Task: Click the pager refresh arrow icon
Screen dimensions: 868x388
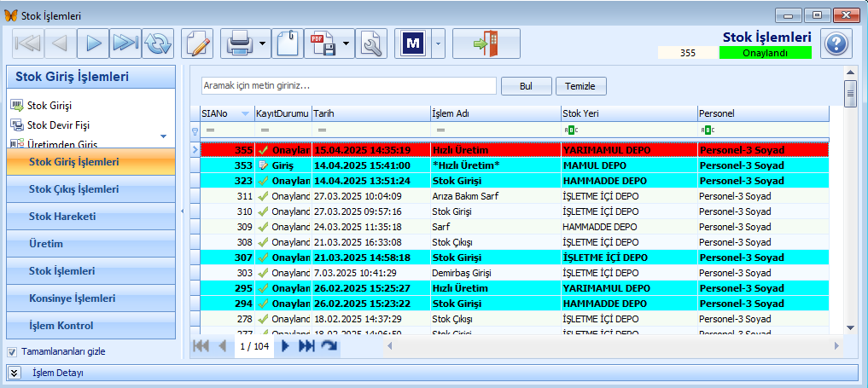Action: (x=329, y=346)
